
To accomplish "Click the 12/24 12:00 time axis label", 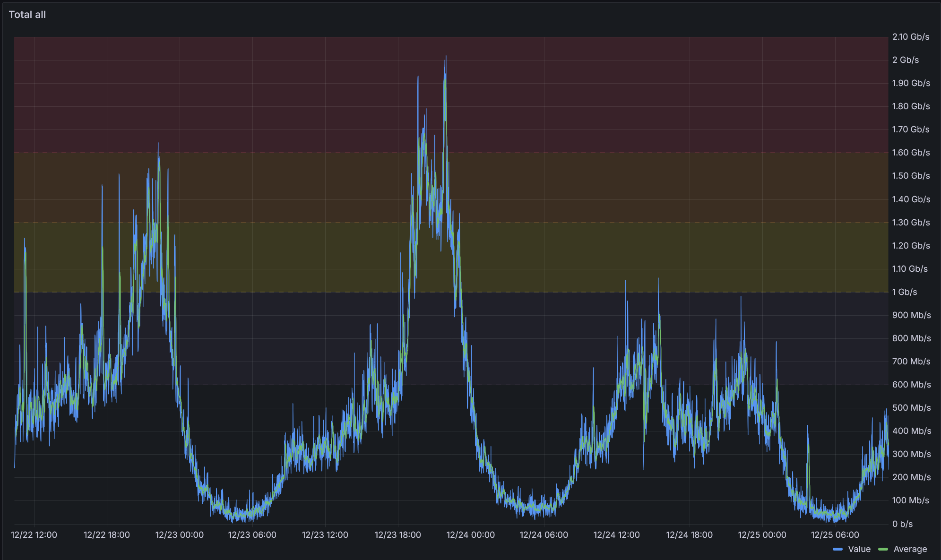I will click(x=616, y=535).
